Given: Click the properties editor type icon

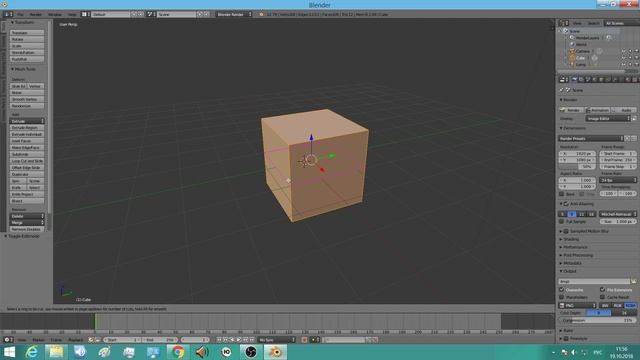Looking at the screenshot, I should [563, 80].
